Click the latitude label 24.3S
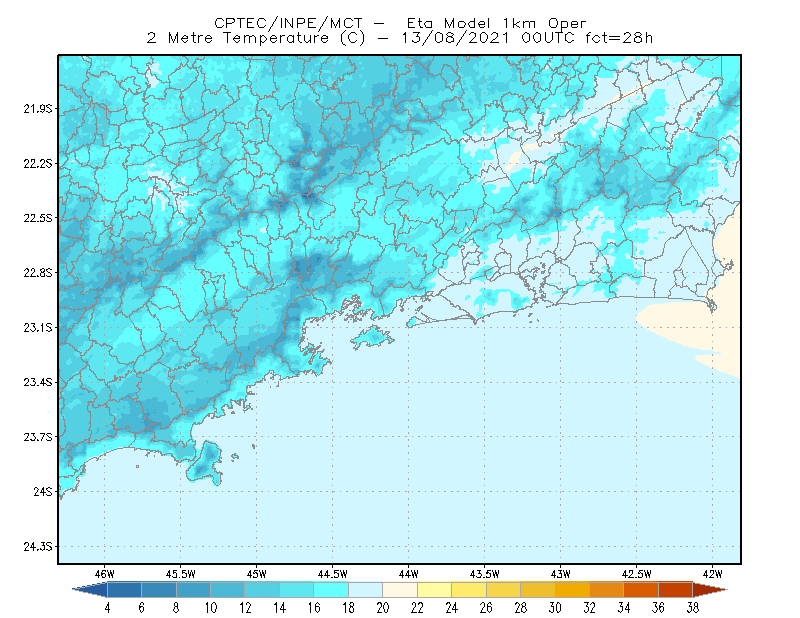The image size is (800, 618). tap(38, 547)
